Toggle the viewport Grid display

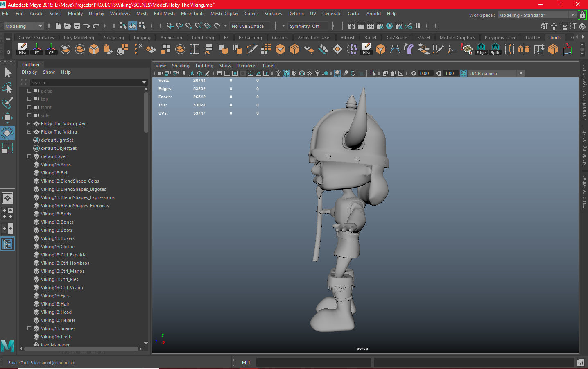[x=219, y=73]
